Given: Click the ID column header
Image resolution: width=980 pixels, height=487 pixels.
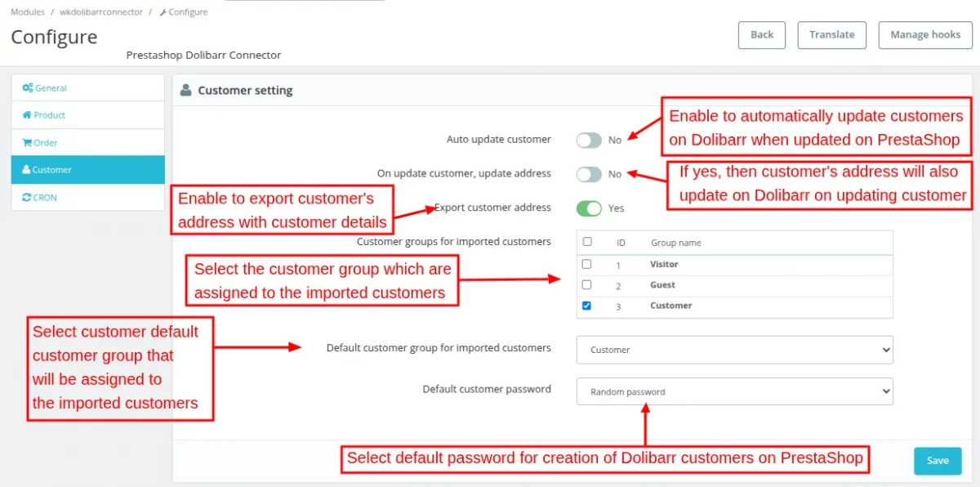Looking at the screenshot, I should tap(621, 243).
